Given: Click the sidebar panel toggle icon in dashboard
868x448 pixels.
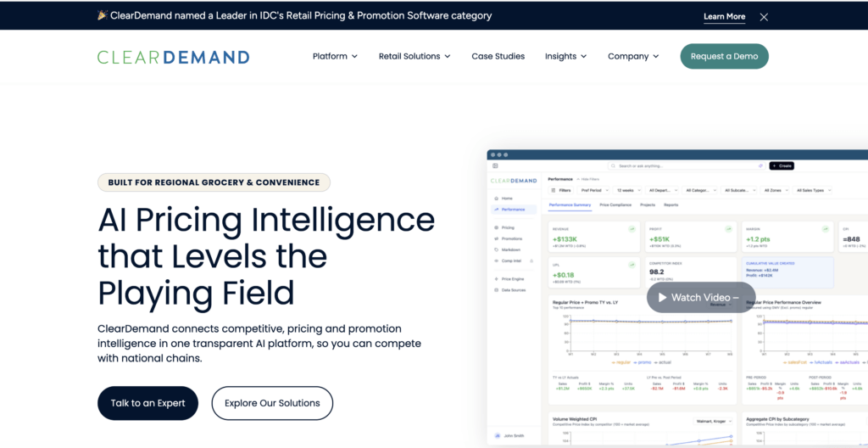Looking at the screenshot, I should pyautogui.click(x=495, y=165).
